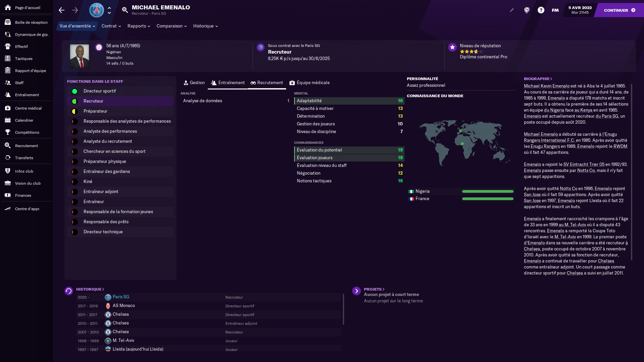This screenshot has height=362, width=644.
Task: Toggle Kiné role indicator
Action: click(75, 182)
